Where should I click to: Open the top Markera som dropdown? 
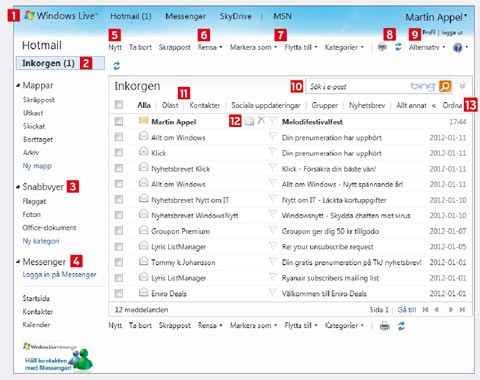click(253, 47)
